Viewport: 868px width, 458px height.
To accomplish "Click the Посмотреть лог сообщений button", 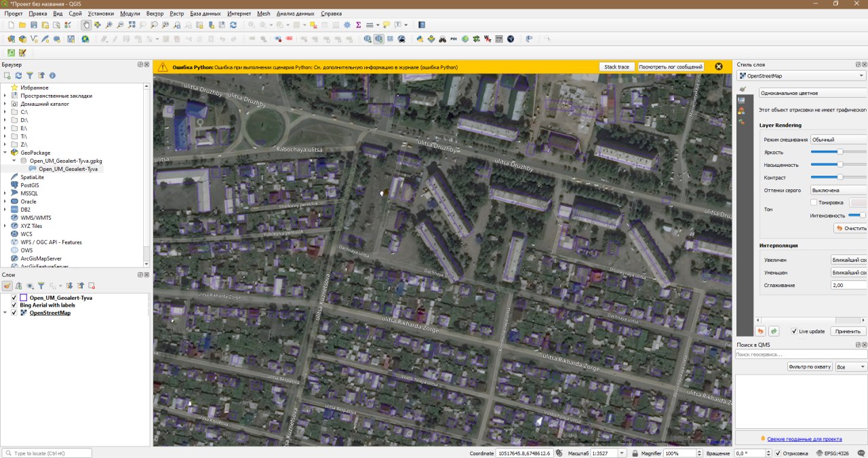I will (671, 66).
